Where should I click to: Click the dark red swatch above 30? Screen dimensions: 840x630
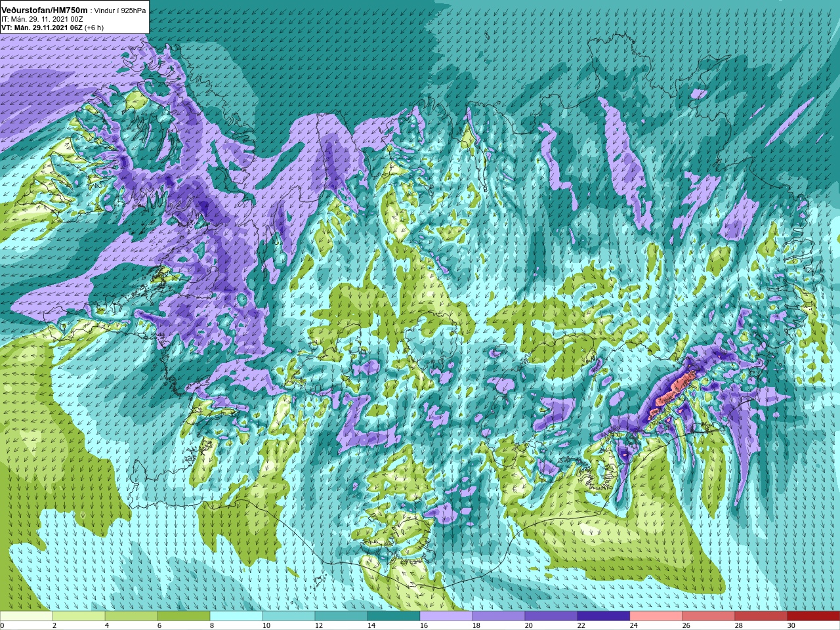[x=814, y=616]
